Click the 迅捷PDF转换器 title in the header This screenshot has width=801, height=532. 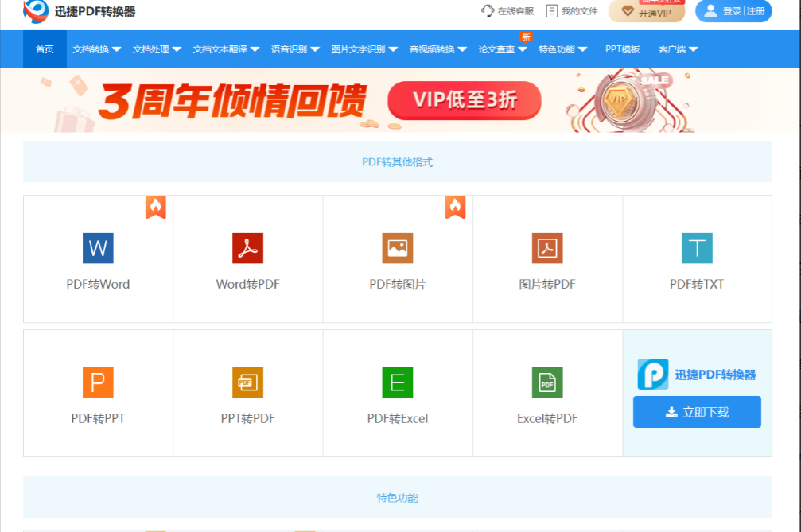95,11
